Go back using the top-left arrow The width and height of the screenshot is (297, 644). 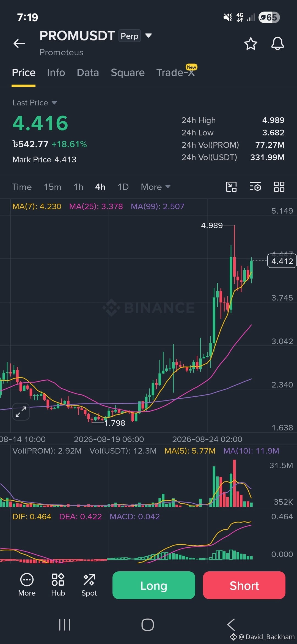pos(19,43)
